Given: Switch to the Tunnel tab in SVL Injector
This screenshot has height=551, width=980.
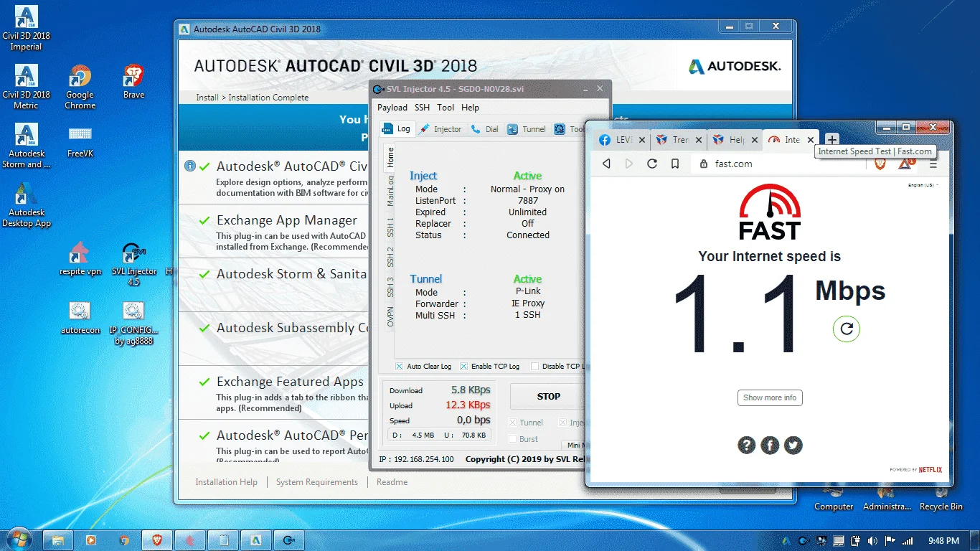Looking at the screenshot, I should (526, 129).
